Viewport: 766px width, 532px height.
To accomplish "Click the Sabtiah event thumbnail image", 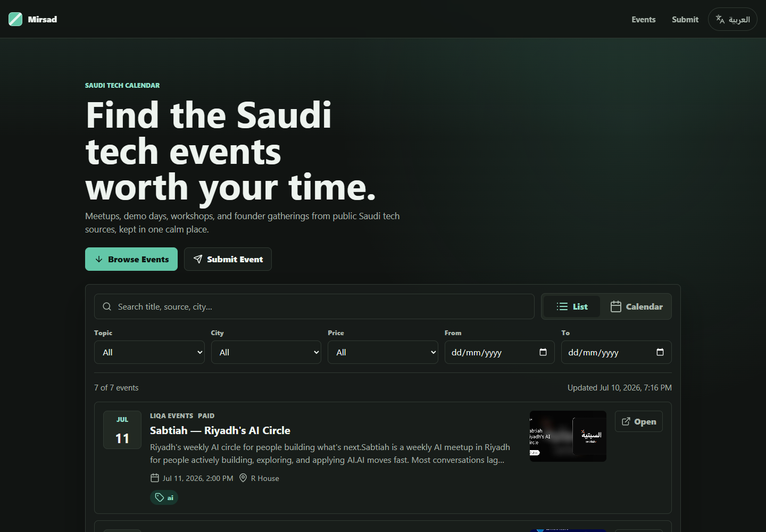I will point(568,436).
